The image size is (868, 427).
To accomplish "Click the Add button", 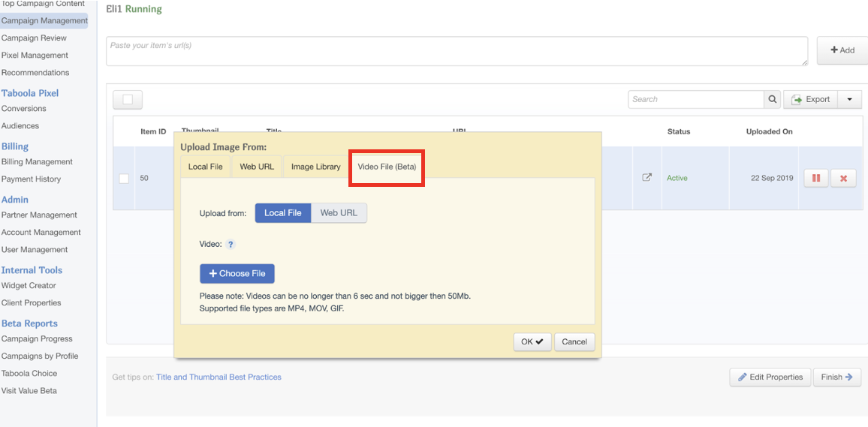I will coord(842,50).
